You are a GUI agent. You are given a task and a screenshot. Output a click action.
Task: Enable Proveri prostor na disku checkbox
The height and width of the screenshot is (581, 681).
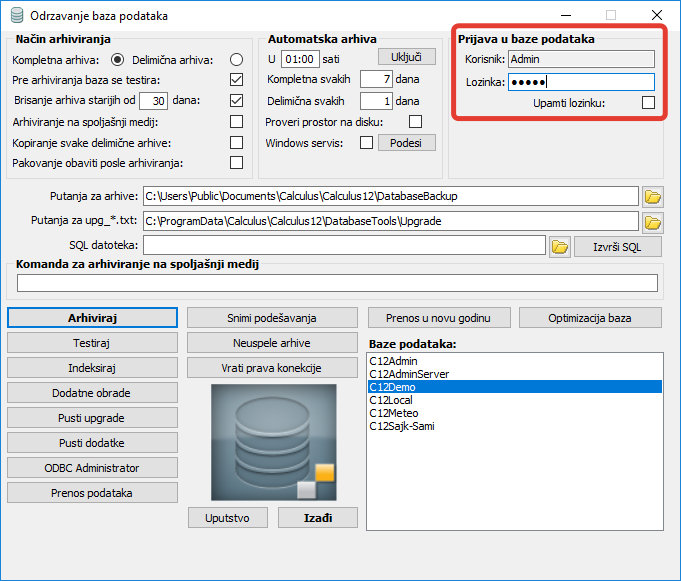(x=415, y=122)
